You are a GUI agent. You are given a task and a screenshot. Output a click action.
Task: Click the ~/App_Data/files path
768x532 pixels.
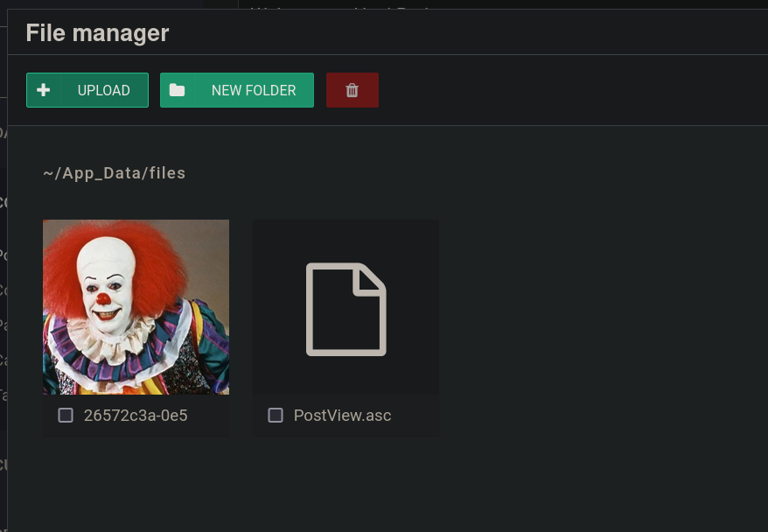(x=114, y=173)
